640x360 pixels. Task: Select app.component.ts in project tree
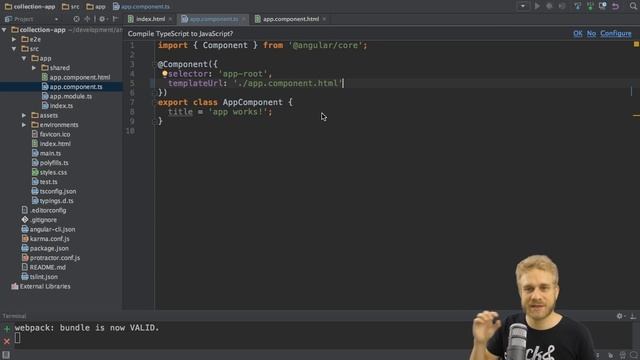(76, 87)
